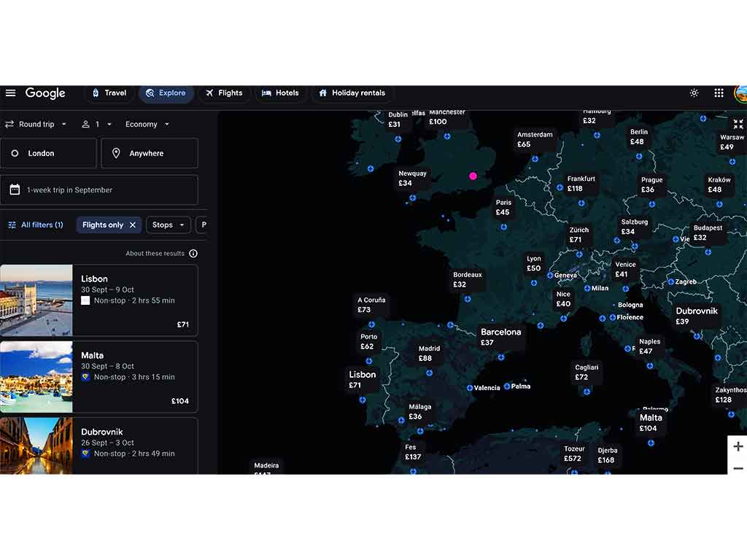Switch to the Explore tab
This screenshot has height=560, width=747.
pos(166,93)
